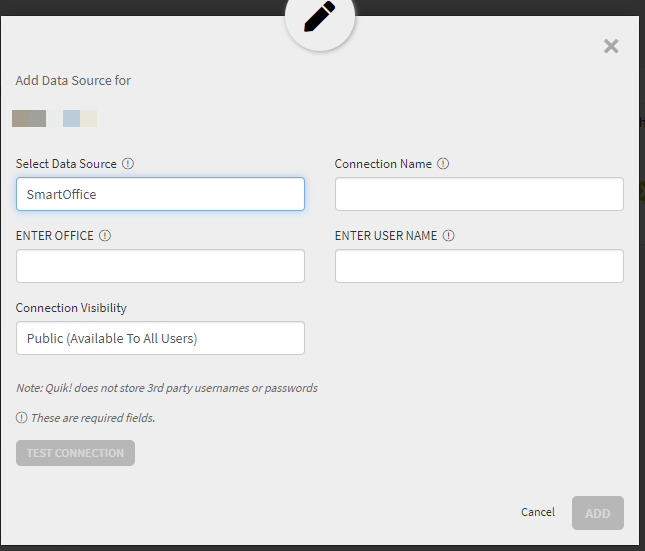Screen dimensions: 645x551
Task: Click the pencil edit icon at top
Action: [320, 16]
